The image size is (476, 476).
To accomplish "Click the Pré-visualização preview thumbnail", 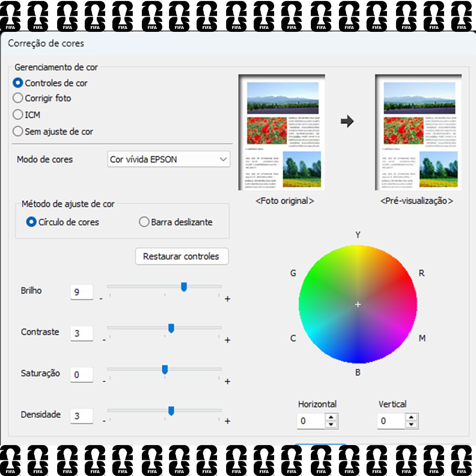I will [418, 132].
